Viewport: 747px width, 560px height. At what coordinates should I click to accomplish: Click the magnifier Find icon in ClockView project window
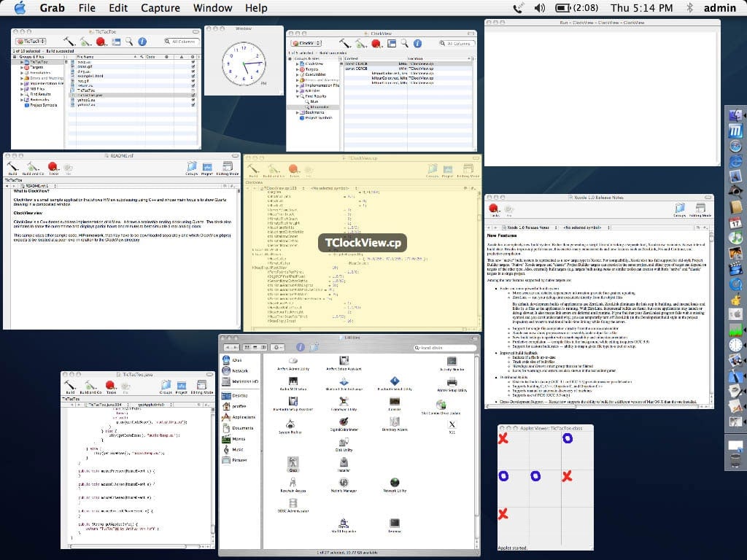tap(404, 43)
